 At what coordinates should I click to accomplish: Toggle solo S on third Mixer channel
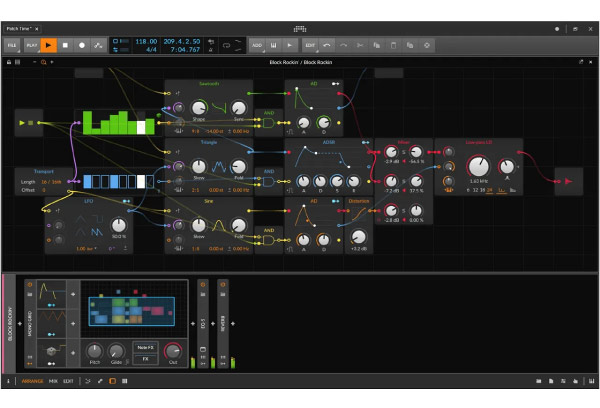(x=403, y=211)
